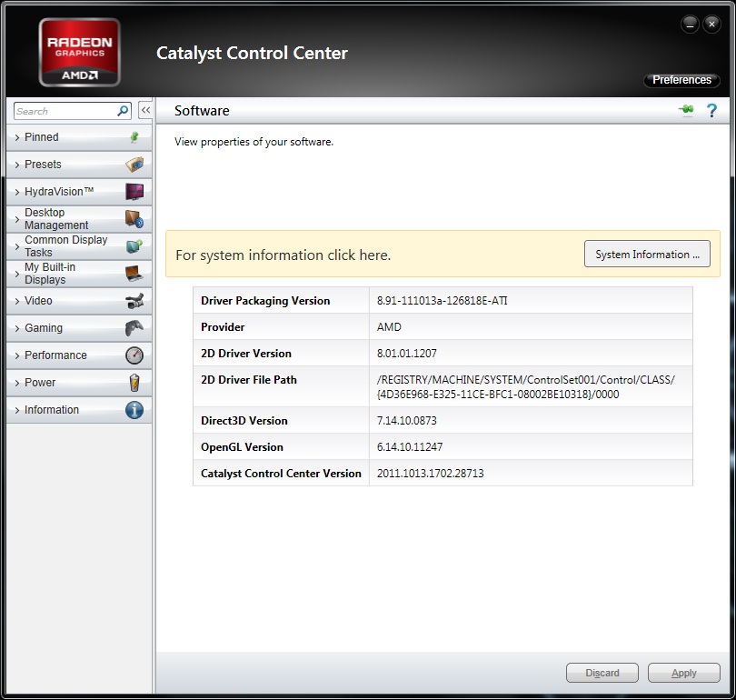Expand the Power section chevron
Screen dimensions: 736x700
pos(17,382)
